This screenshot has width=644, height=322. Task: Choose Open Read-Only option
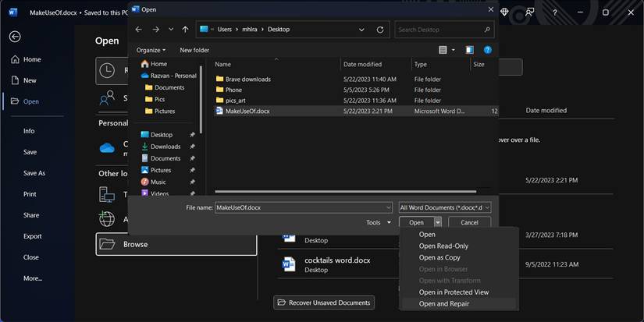click(x=443, y=246)
